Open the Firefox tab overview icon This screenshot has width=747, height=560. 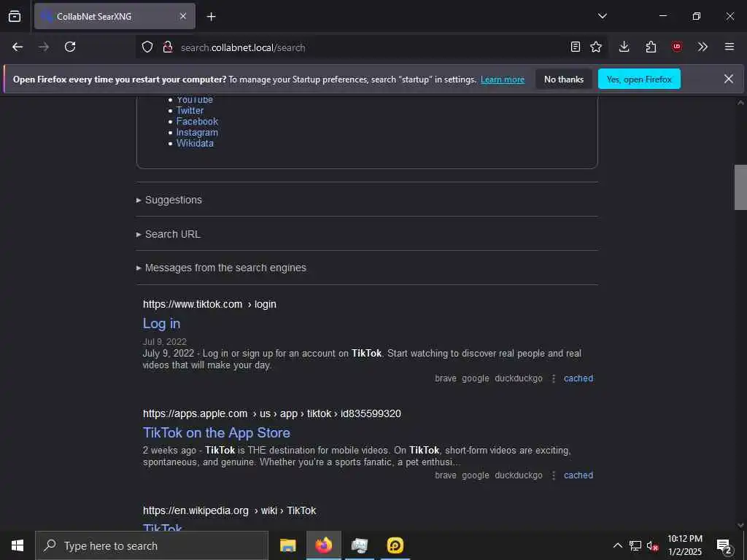tap(15, 16)
